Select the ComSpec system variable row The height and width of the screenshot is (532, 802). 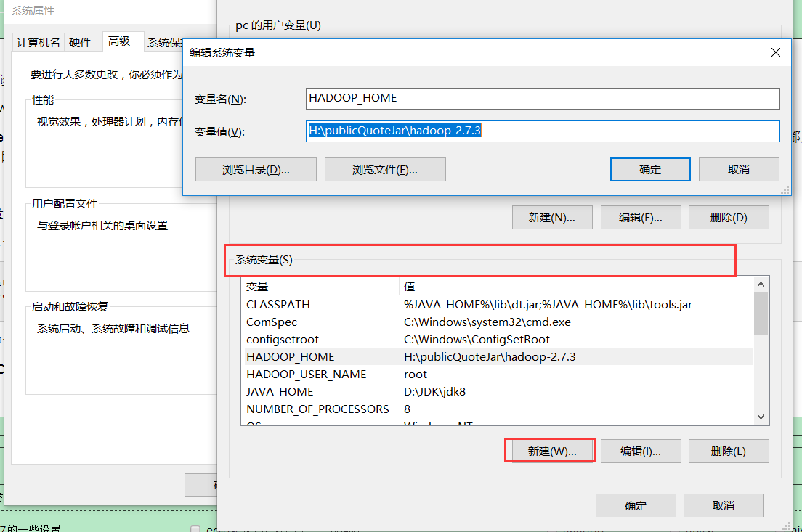point(498,322)
